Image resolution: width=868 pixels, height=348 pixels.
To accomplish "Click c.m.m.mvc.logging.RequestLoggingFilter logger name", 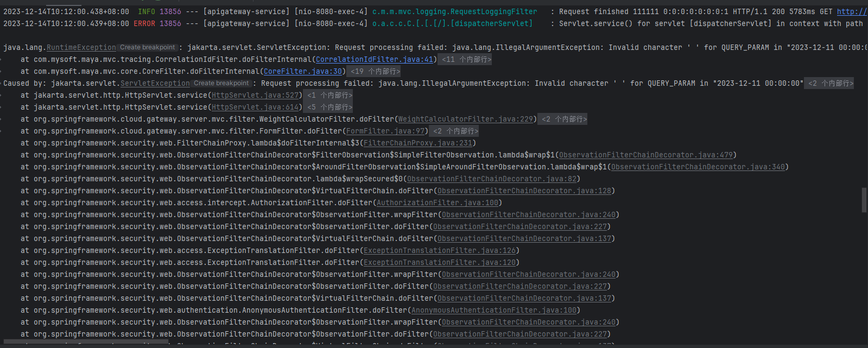I will point(455,11).
